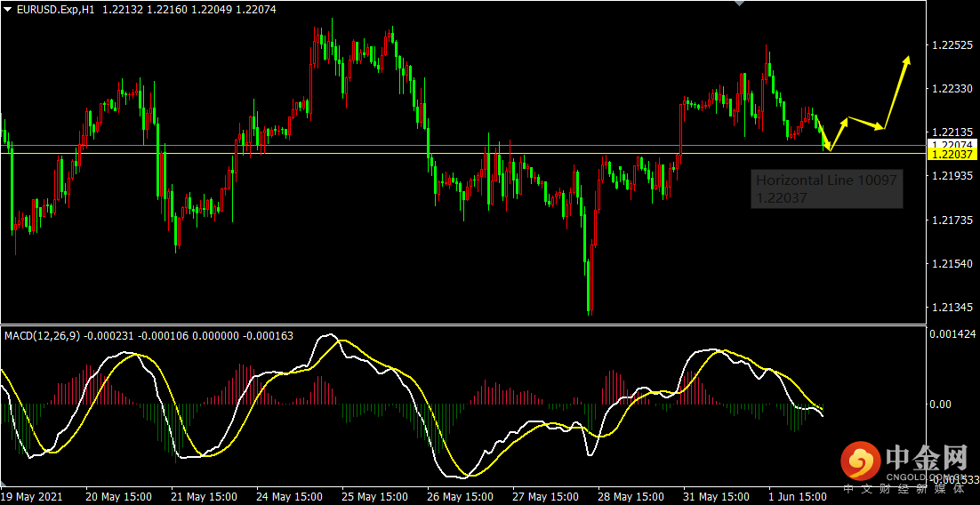The image size is (980, 505).
Task: Click the Horizontal Line 10097 tooltip
Action: coord(827,189)
